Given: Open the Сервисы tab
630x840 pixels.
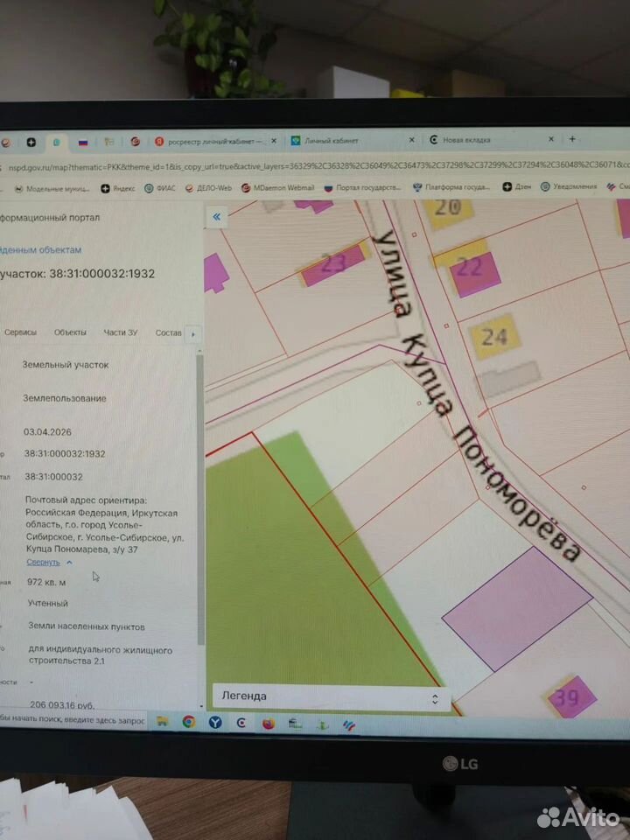Looking at the screenshot, I should 20,332.
